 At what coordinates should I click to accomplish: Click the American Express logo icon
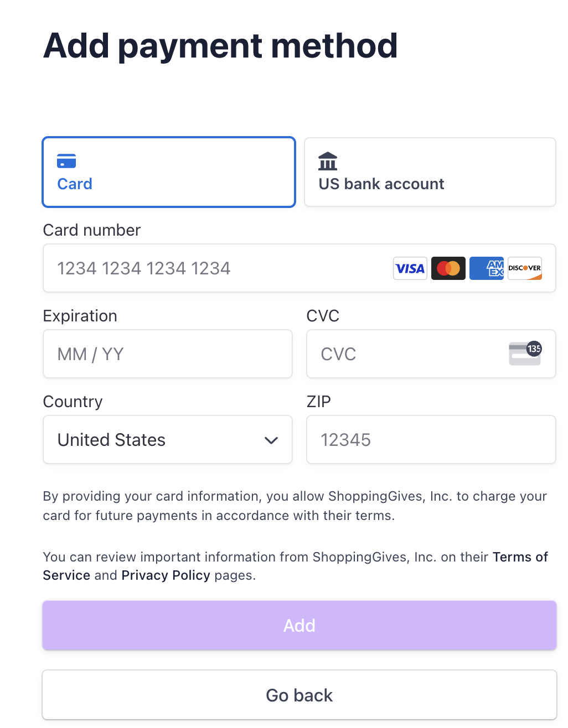(487, 268)
